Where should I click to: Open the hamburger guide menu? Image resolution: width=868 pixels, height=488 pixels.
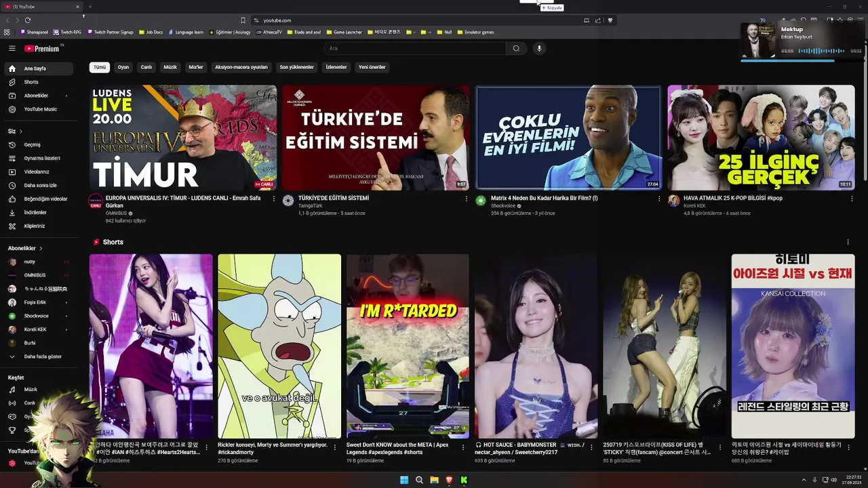12,48
